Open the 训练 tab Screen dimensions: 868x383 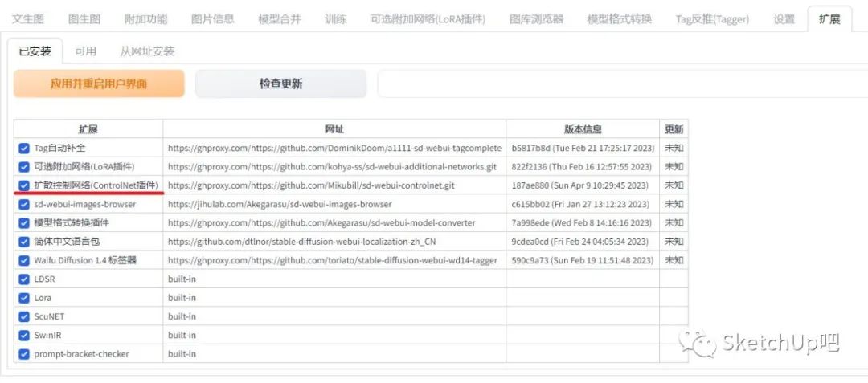(x=336, y=19)
